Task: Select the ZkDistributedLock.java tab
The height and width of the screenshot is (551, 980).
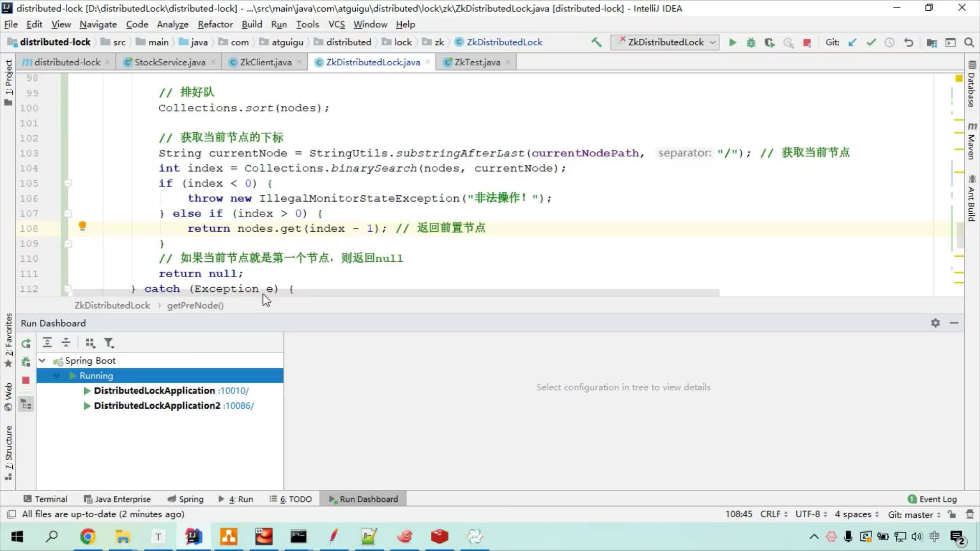Action: tap(372, 61)
